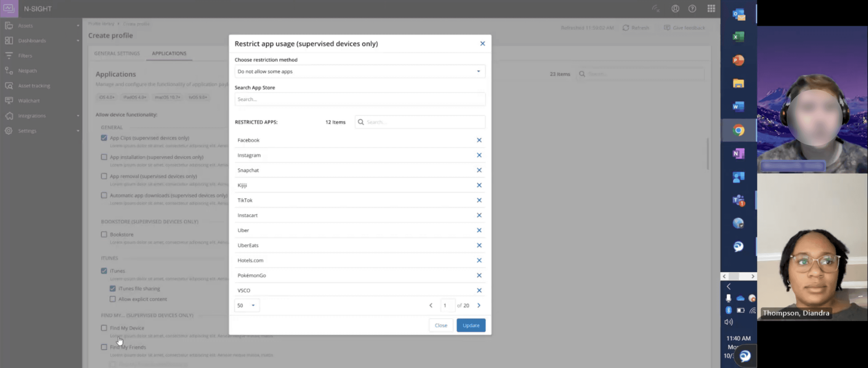Image resolution: width=868 pixels, height=368 pixels.
Task: Open the page size 50 dropdown
Action: (247, 305)
